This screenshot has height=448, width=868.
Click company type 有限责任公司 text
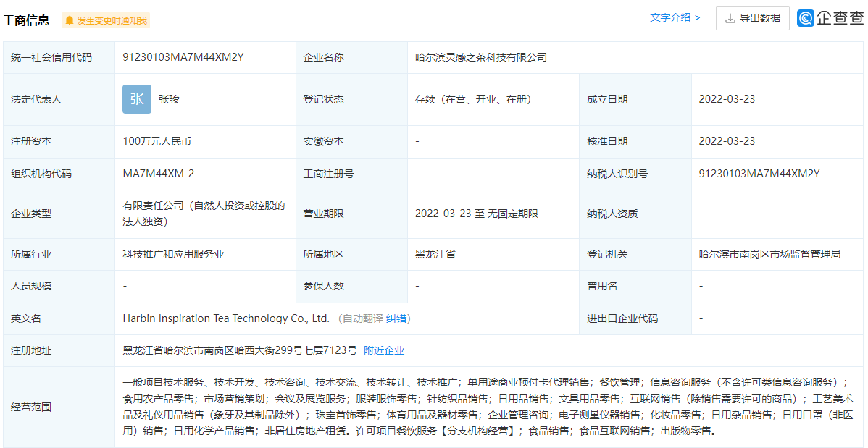tap(204, 214)
